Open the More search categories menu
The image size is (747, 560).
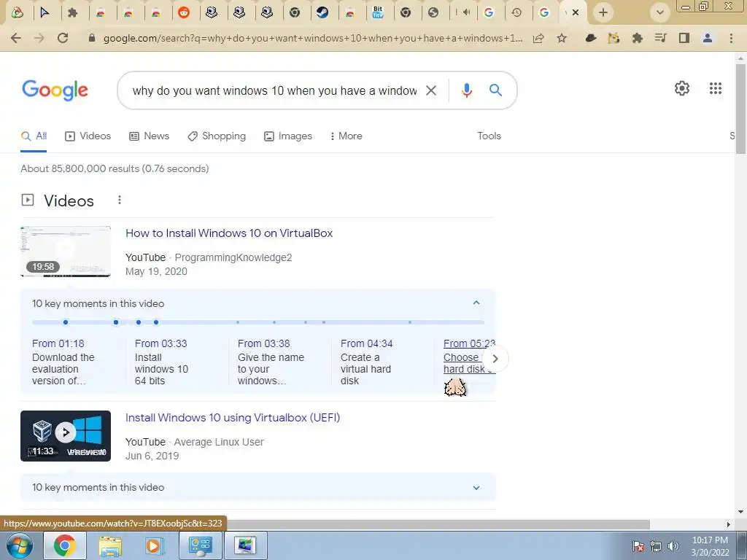pos(347,136)
